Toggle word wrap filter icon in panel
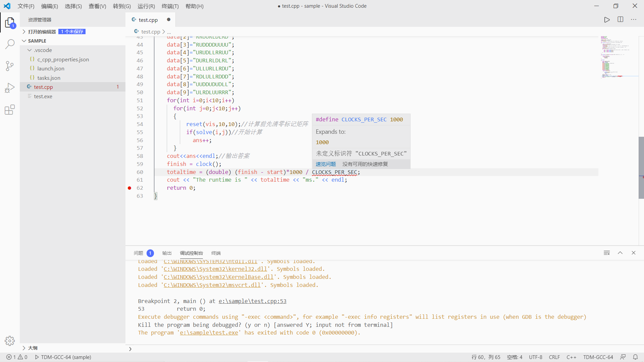Screen dimensions: 644x362 tap(606, 253)
